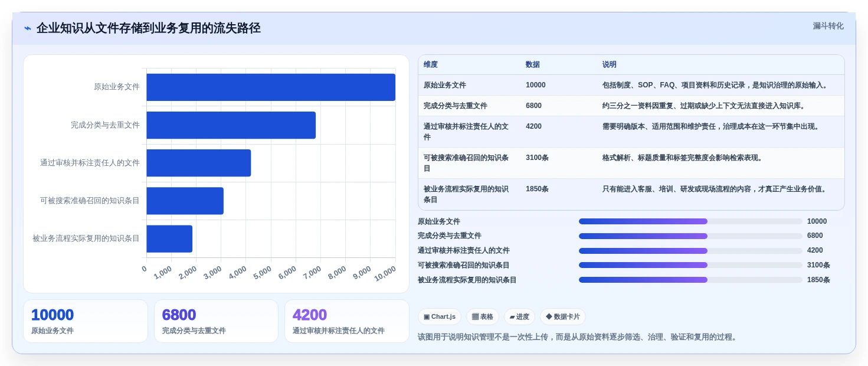This screenshot has width=868, height=366.
Task: Click the 4200 data card
Action: click(346, 321)
